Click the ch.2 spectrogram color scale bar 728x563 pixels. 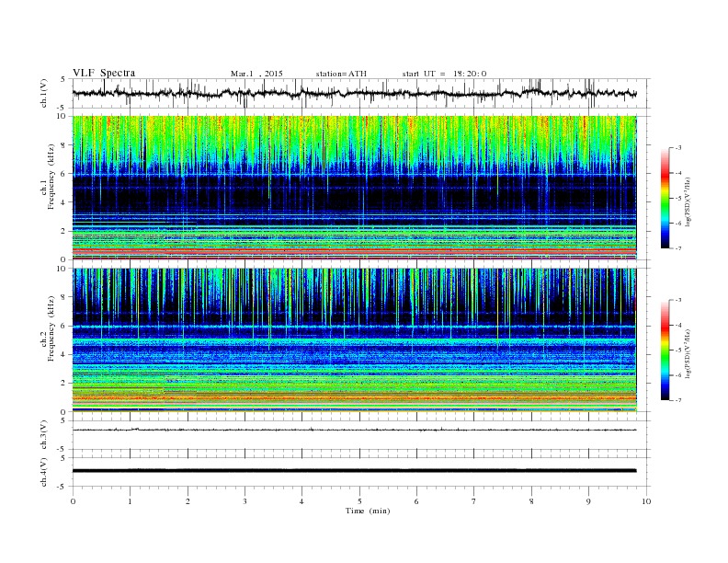pyautogui.click(x=665, y=350)
